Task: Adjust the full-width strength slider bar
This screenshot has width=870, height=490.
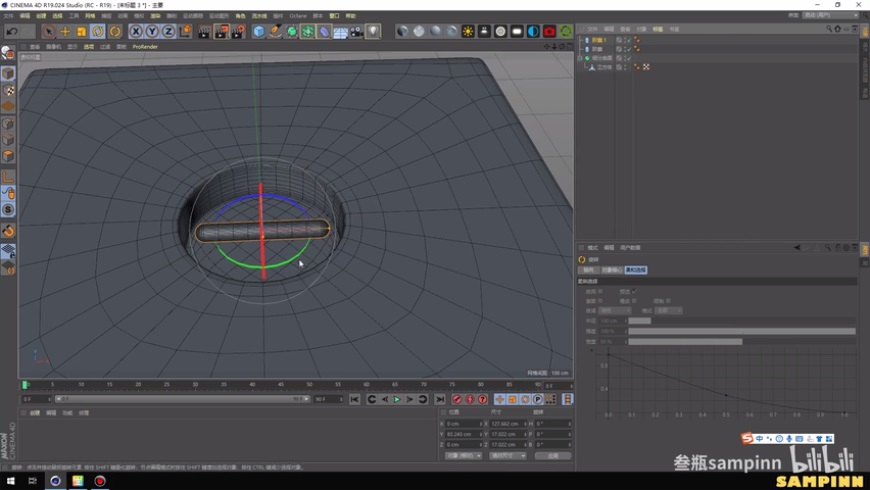Action: pyautogui.click(x=742, y=331)
